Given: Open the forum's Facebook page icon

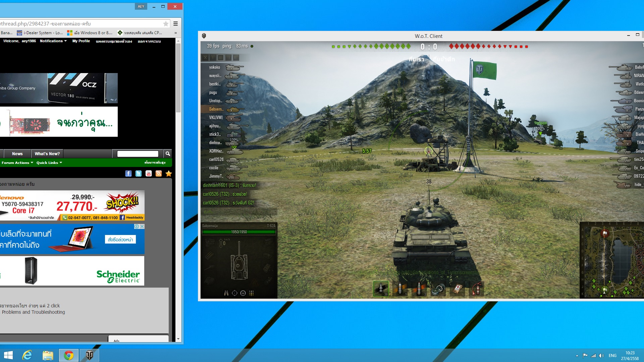Looking at the screenshot, I should tap(128, 173).
